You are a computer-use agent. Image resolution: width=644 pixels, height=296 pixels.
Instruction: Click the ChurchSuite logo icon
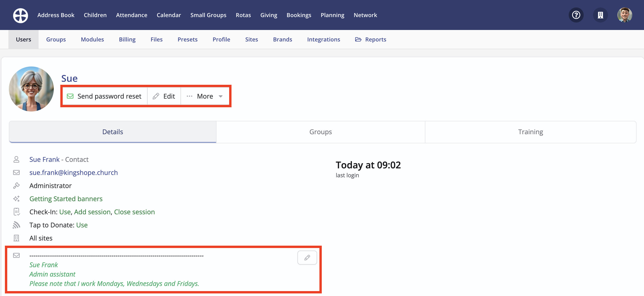pos(21,15)
